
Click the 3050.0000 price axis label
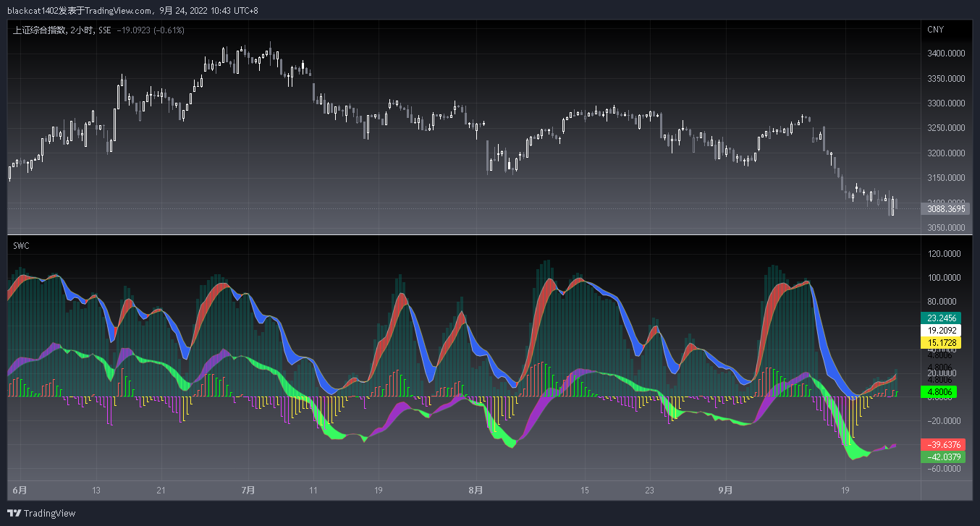pos(946,228)
